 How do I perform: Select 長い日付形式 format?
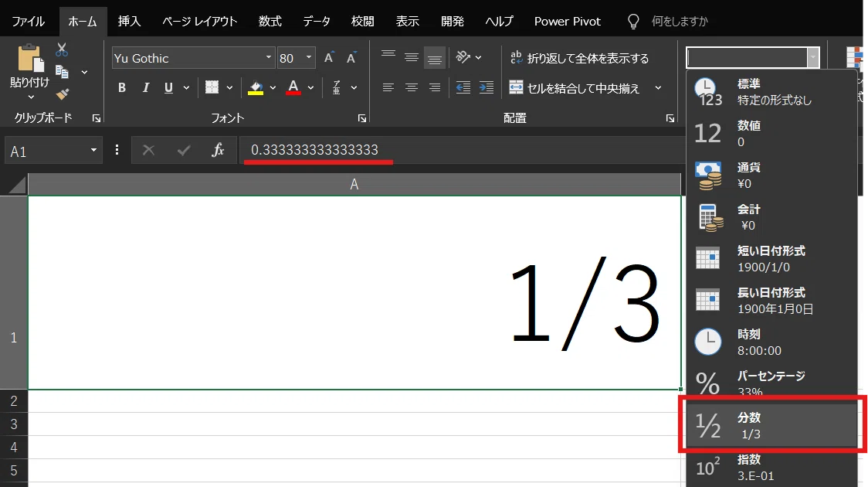[x=771, y=300]
